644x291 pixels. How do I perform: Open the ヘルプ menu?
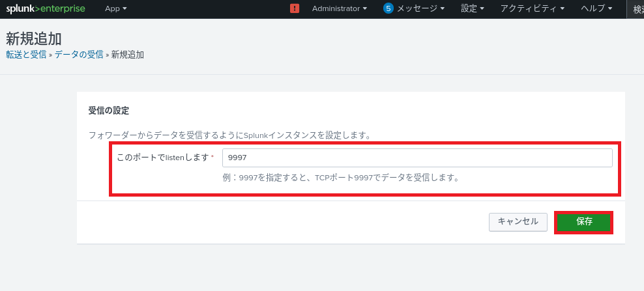point(596,8)
